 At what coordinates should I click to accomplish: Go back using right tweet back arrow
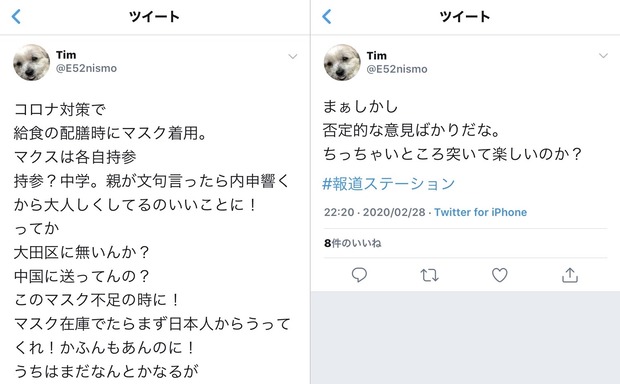tap(327, 17)
